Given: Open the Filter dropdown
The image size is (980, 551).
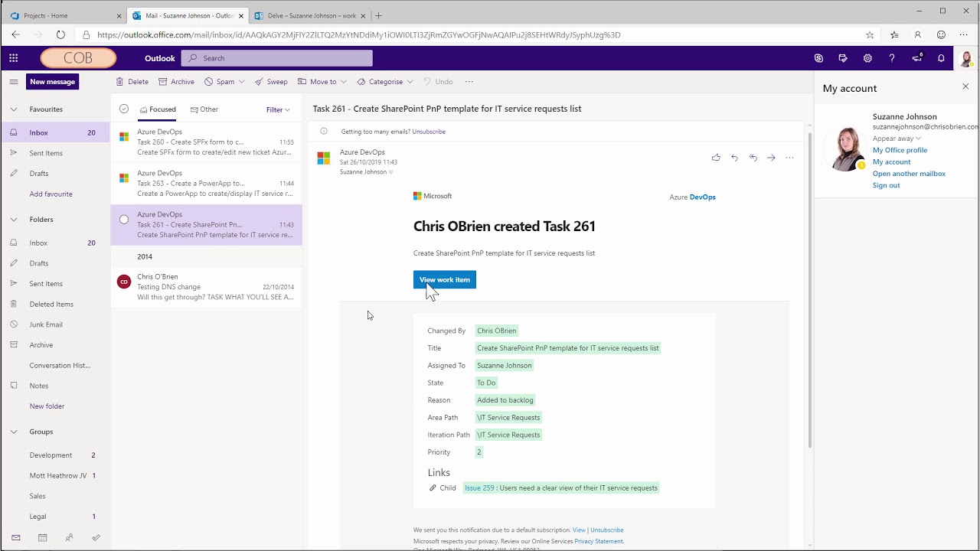Looking at the screenshot, I should tap(278, 109).
